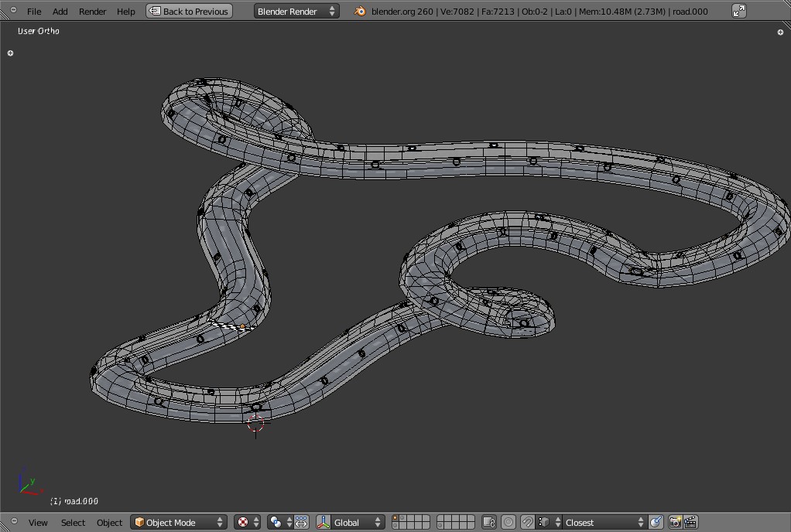The width and height of the screenshot is (791, 532).
Task: Open the Blender Render engine dropdown
Action: pyautogui.click(x=296, y=12)
